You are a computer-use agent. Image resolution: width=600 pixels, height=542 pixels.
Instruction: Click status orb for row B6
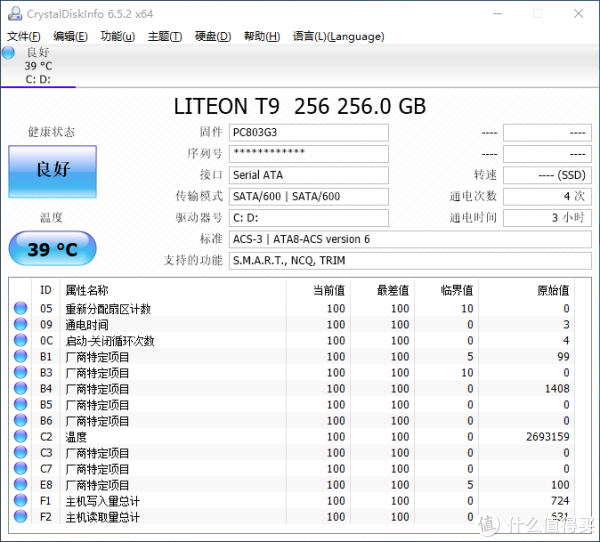(21, 421)
